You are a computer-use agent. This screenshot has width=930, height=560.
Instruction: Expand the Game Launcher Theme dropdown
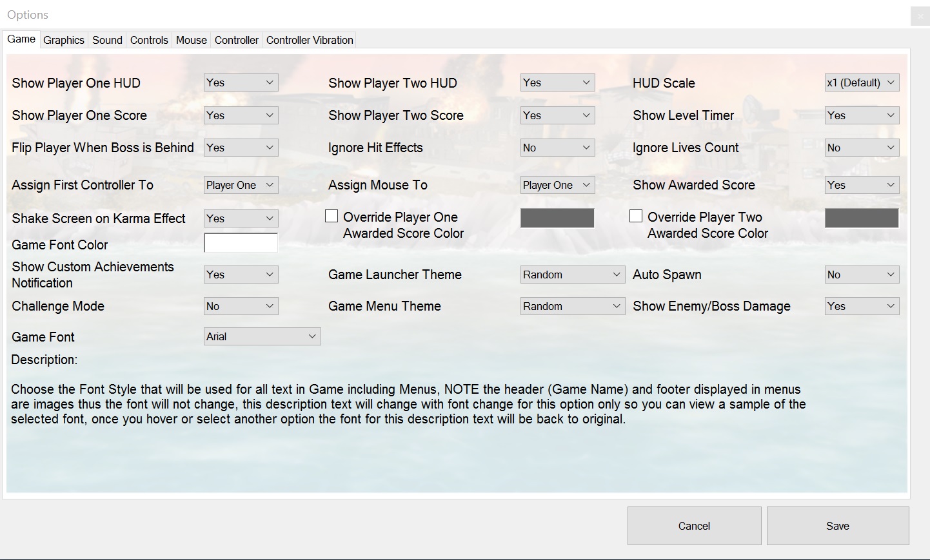pos(572,275)
